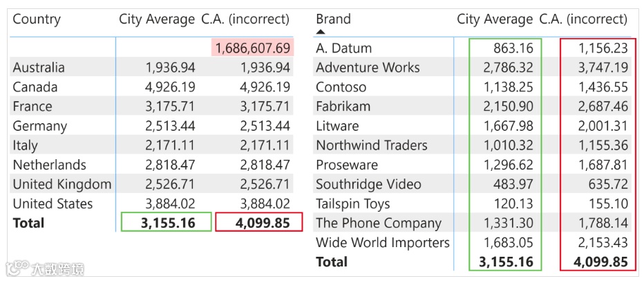Select the Northwind Traders brand
The height and width of the screenshot is (281, 644).
tap(372, 145)
